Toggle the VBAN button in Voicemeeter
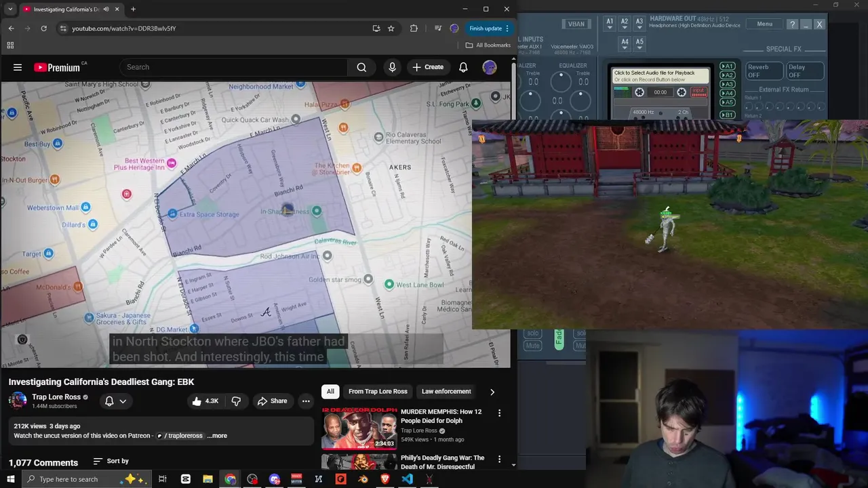 click(576, 24)
